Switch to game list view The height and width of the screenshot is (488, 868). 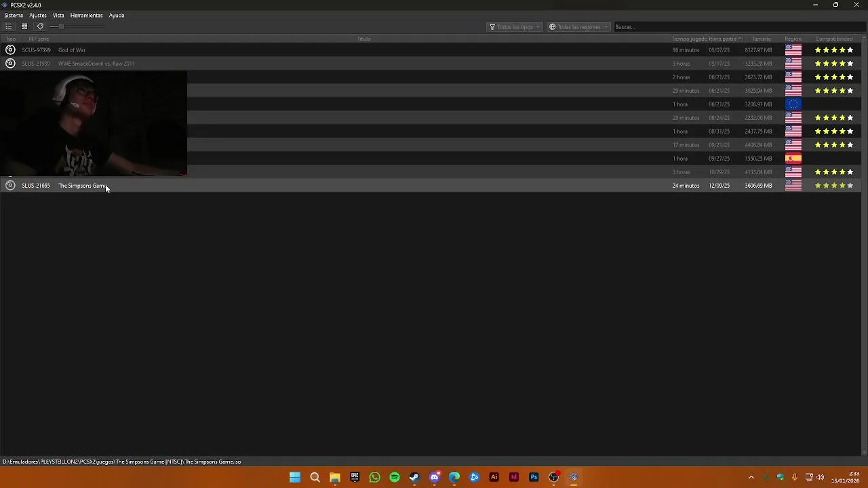(8, 26)
